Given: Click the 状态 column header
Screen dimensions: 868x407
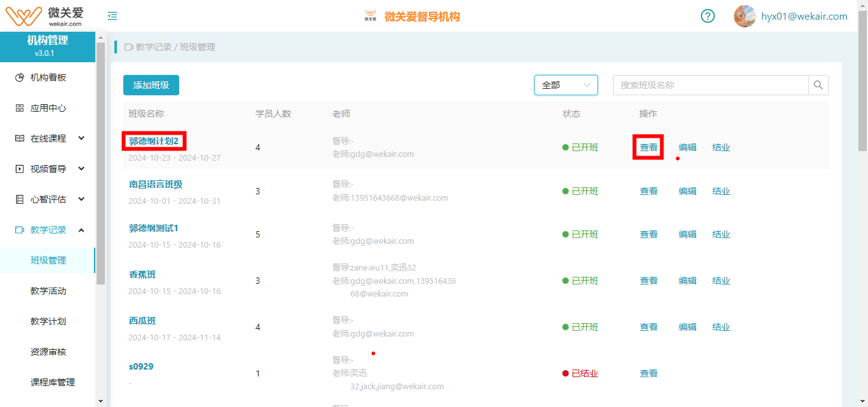Looking at the screenshot, I should [x=571, y=114].
